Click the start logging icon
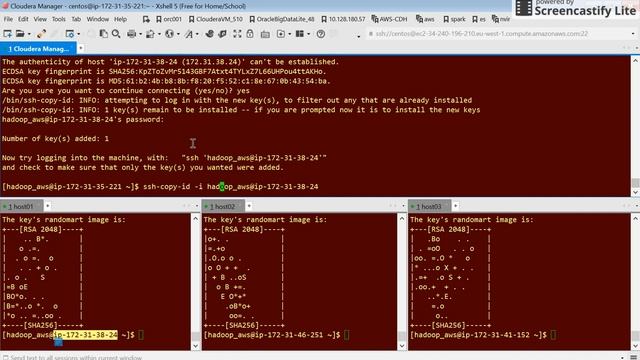The image size is (640, 360). 281,34
